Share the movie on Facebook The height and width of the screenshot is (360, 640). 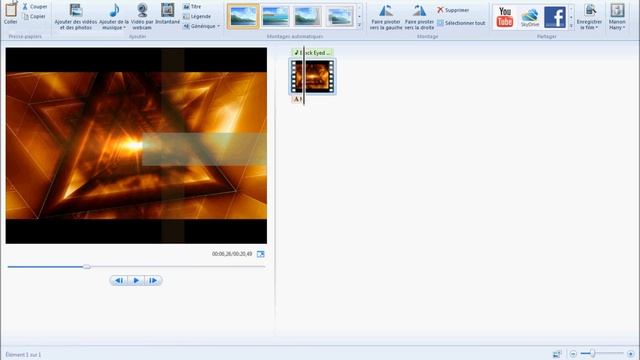coord(555,17)
